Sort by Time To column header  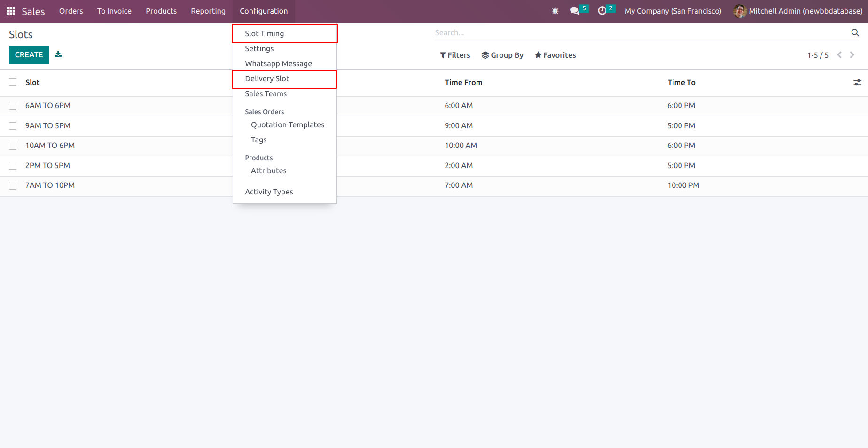pos(681,82)
